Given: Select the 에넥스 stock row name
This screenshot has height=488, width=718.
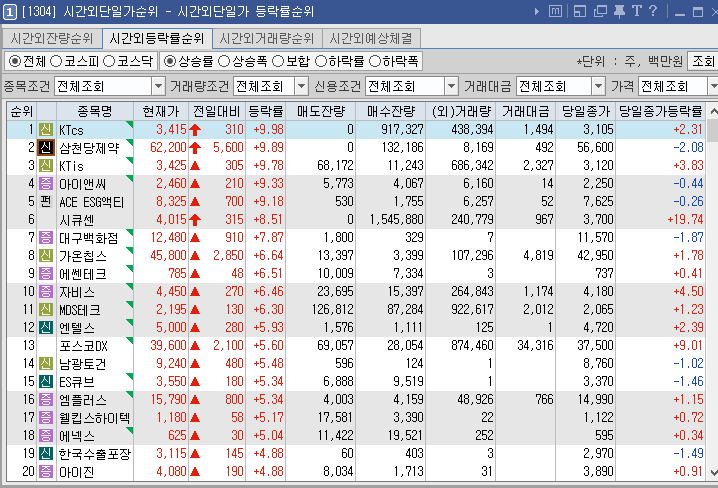Looking at the screenshot, I should 76,435.
